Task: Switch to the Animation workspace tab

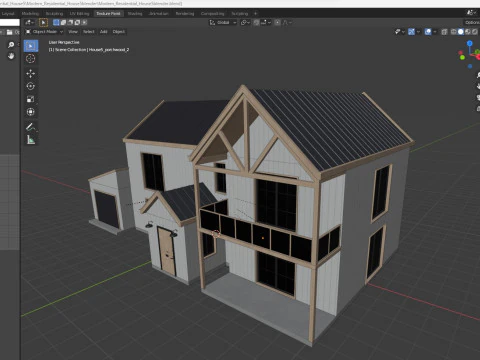Action: [159, 14]
